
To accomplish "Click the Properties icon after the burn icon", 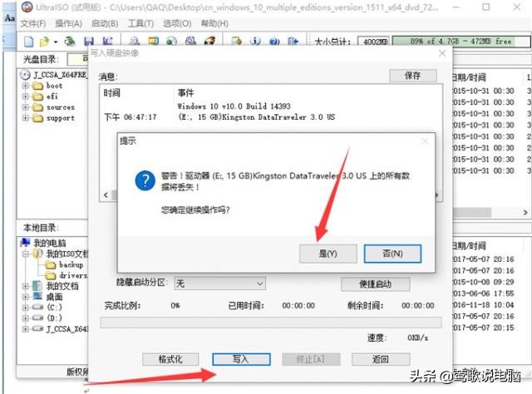I will tap(236, 42).
